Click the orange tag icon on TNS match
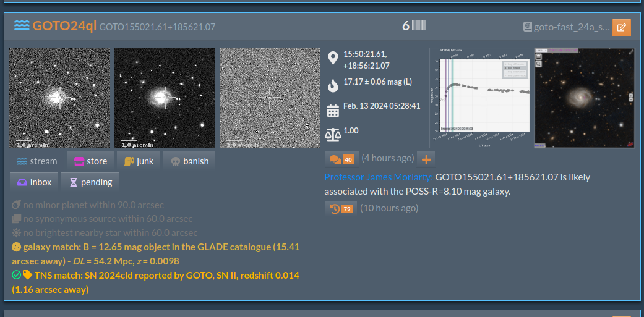 coord(27,275)
